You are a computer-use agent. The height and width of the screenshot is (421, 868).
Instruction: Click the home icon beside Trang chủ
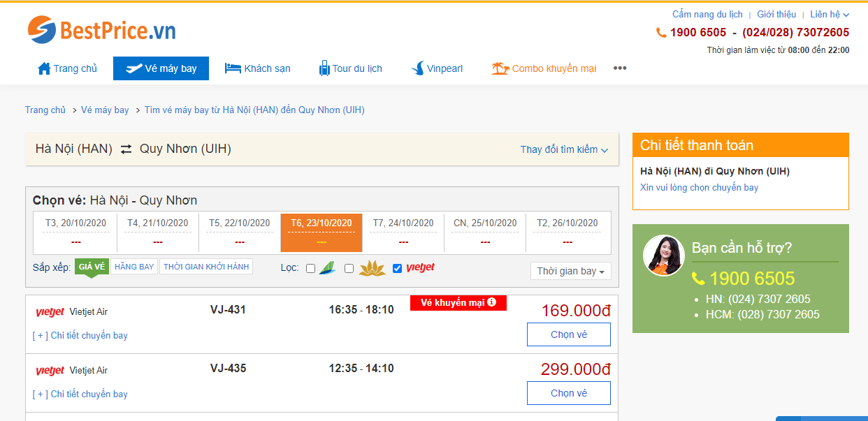[44, 68]
